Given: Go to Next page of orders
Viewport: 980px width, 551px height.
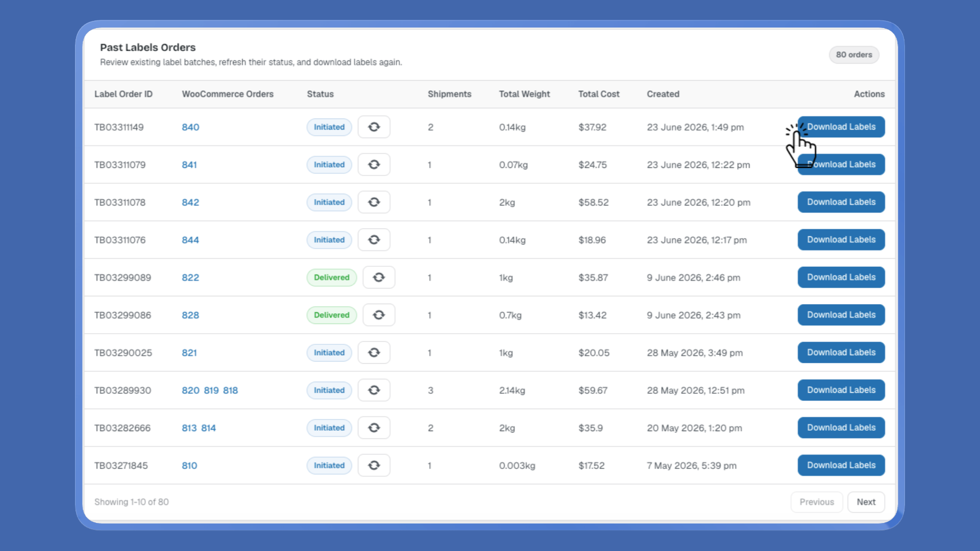Looking at the screenshot, I should point(866,502).
